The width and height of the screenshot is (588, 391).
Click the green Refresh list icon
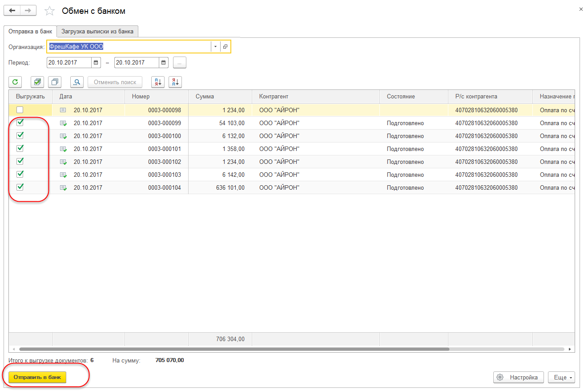click(x=15, y=82)
